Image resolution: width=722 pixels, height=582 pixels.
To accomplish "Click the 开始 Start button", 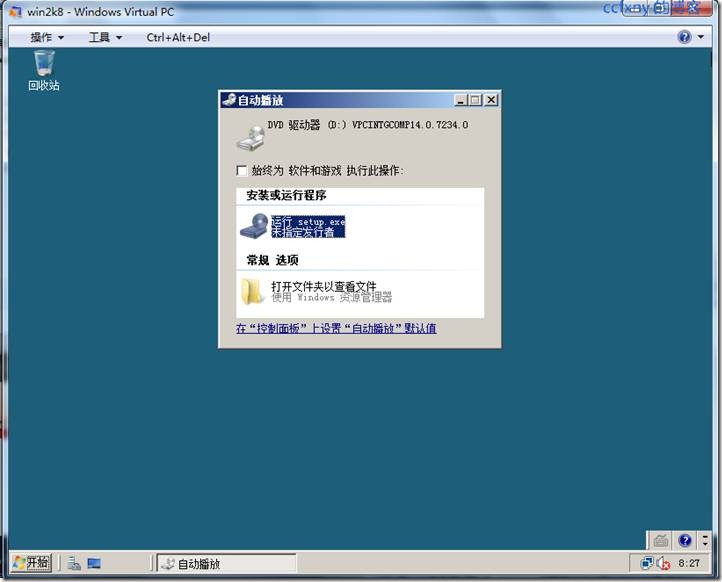I will point(31,563).
